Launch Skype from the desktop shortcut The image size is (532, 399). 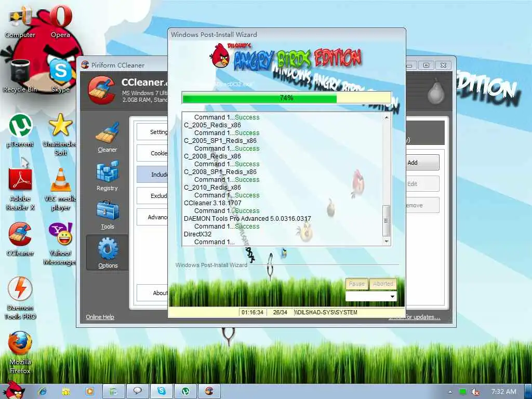[x=60, y=75]
